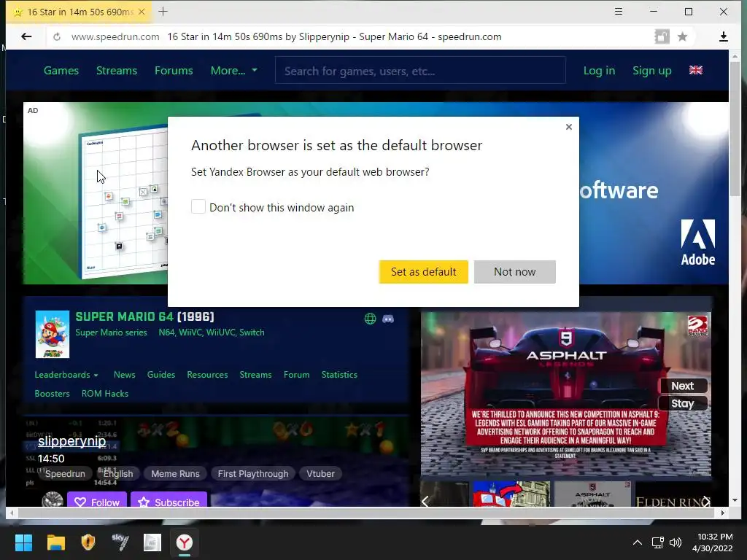Click Next on video ad

(682, 386)
